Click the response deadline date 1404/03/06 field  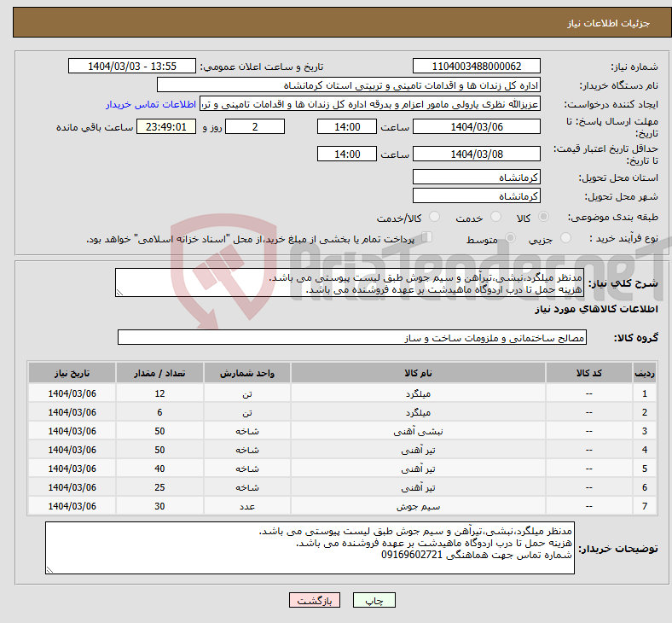476,126
